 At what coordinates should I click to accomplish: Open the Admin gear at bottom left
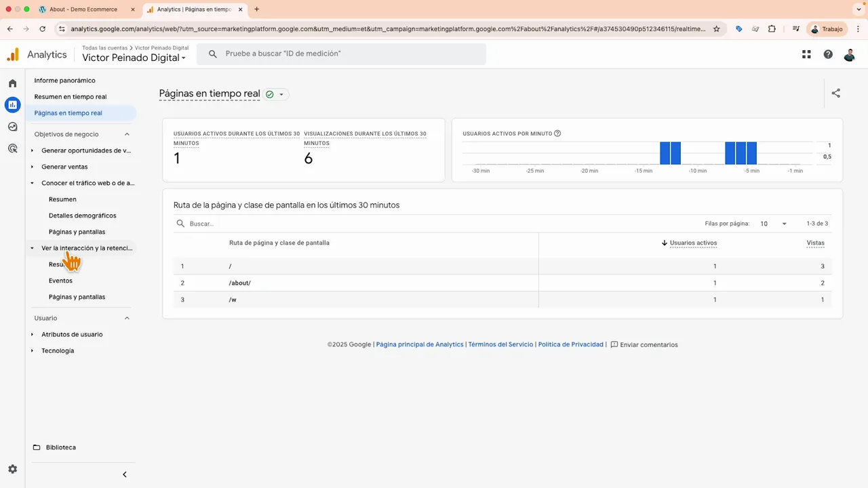coord(12,469)
